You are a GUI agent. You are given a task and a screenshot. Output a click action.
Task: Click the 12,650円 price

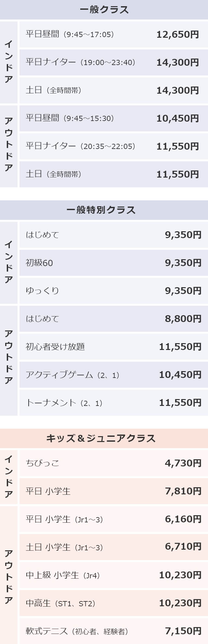[x=177, y=34]
